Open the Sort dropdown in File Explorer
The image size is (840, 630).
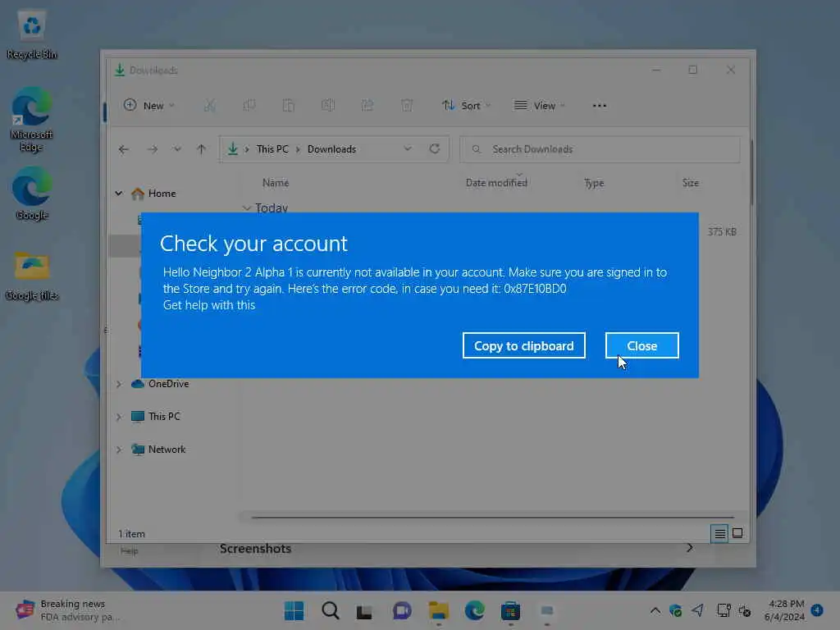tap(466, 106)
